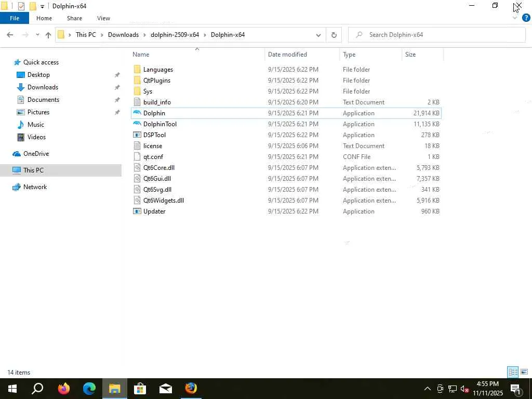Customize Quick Access Toolbar dropdown arrow
This screenshot has height=399, width=532.
click(43, 6)
